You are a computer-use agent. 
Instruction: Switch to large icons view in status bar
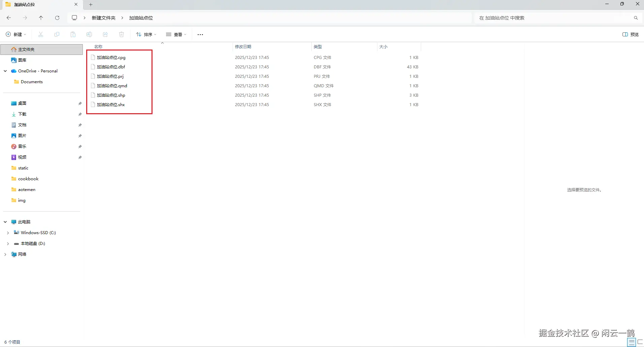[640, 342]
